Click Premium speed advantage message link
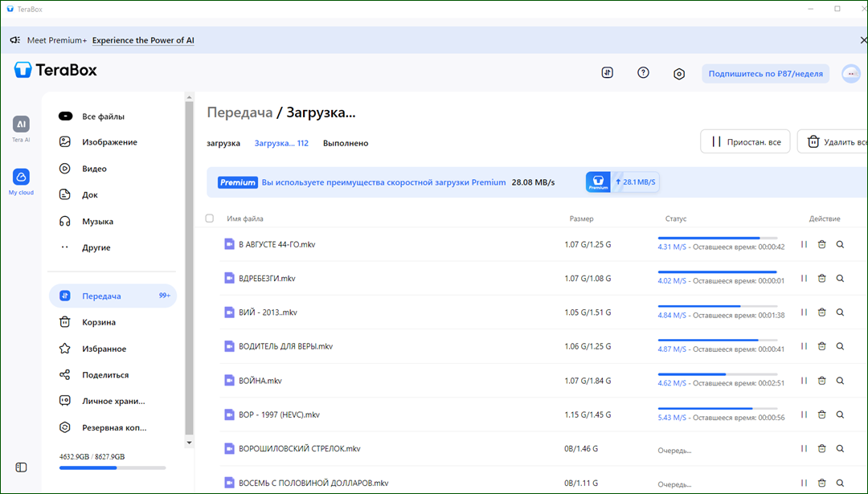The image size is (868, 494). tap(383, 182)
